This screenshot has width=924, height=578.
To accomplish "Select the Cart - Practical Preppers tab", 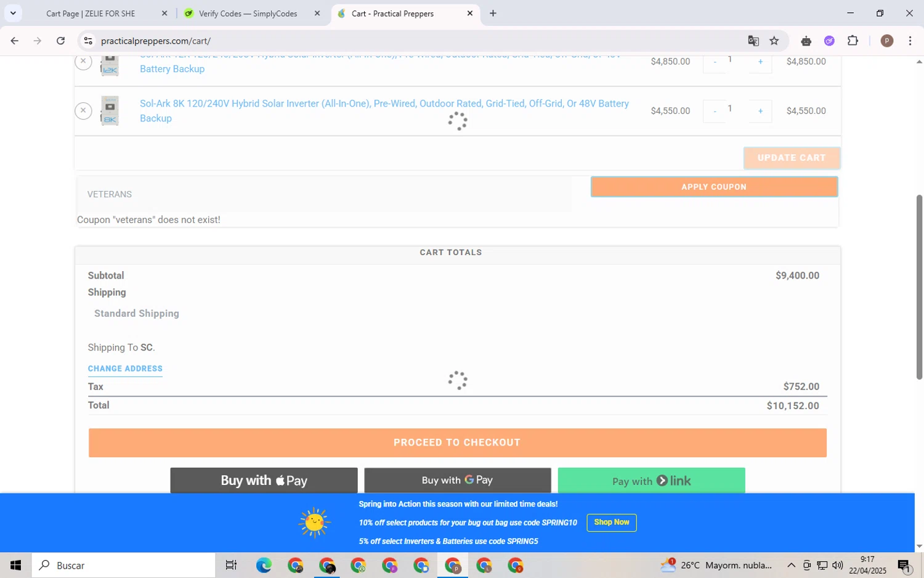I will [393, 14].
